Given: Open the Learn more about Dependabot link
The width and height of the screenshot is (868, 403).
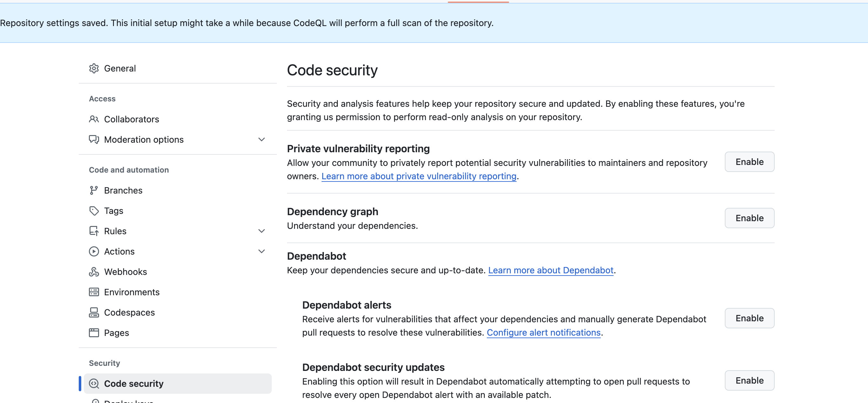Looking at the screenshot, I should pyautogui.click(x=551, y=270).
